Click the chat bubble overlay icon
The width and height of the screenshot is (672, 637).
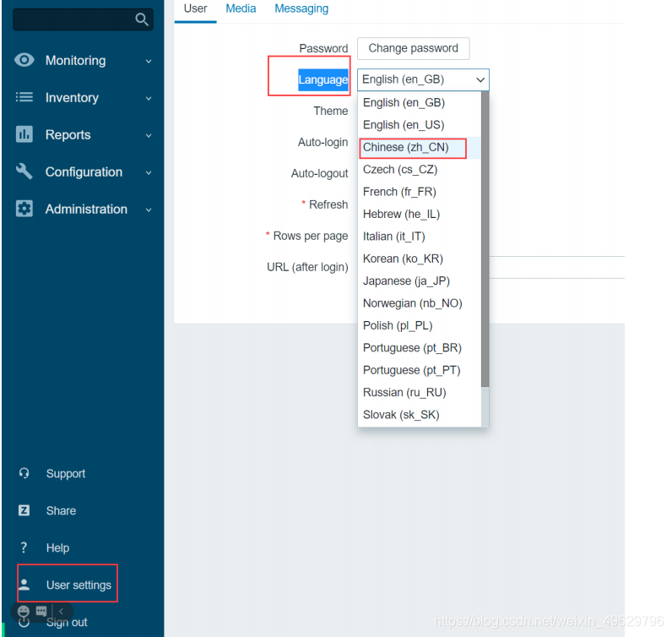[41, 611]
